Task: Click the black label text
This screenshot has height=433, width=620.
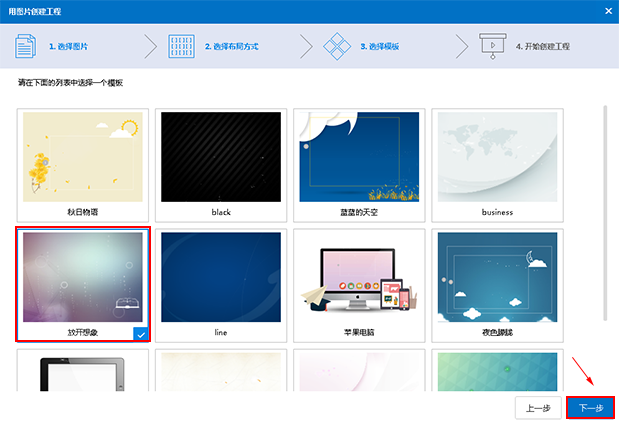Action: coord(221,212)
